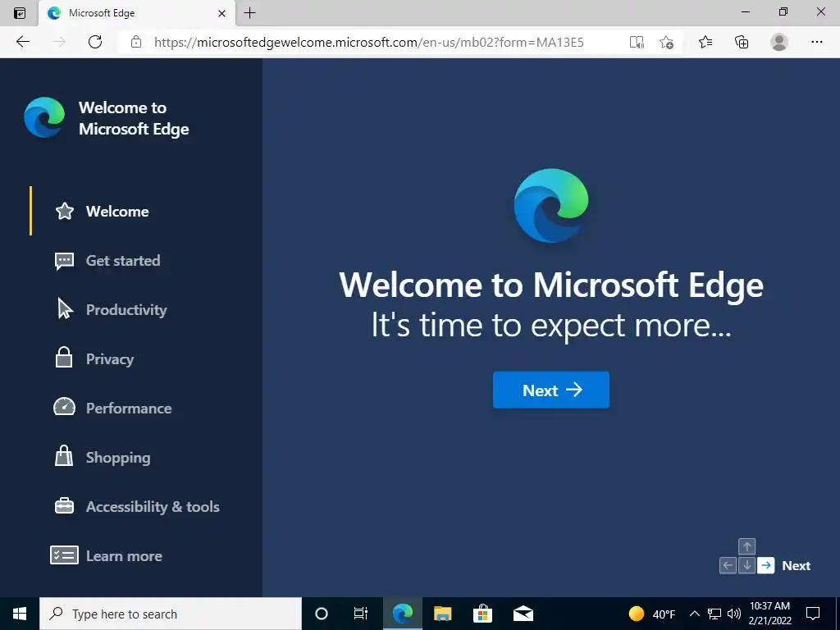This screenshot has width=840, height=630.
Task: Click the forward navigation arrow
Action: (59, 42)
